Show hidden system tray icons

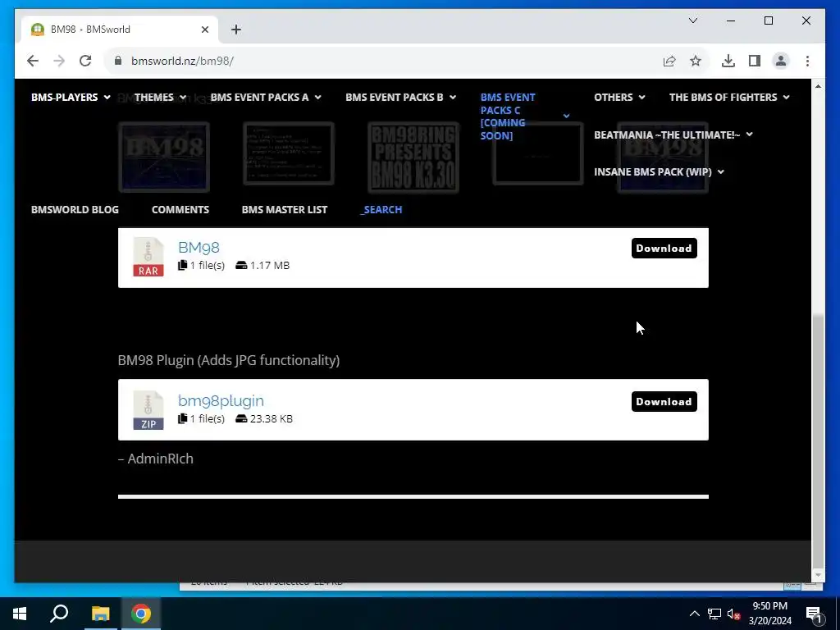(694, 614)
